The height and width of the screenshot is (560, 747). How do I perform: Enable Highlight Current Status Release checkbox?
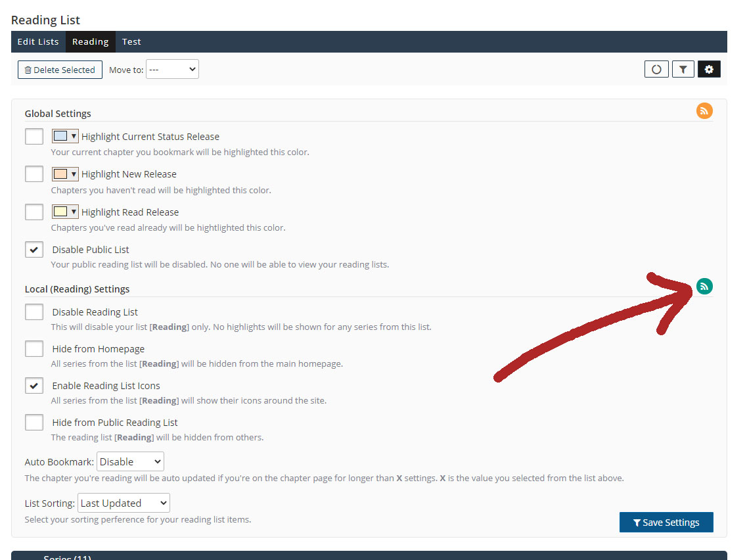(34, 137)
